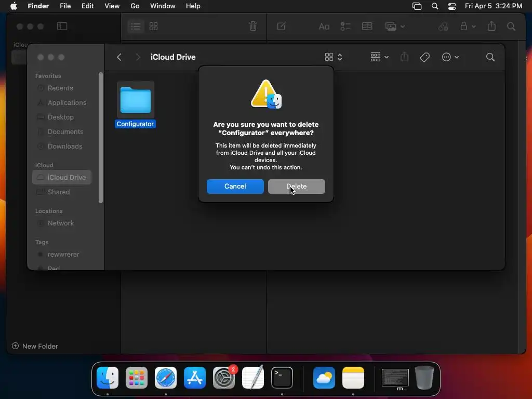Click the Finder edit tags icon
532x399 pixels.
point(424,57)
